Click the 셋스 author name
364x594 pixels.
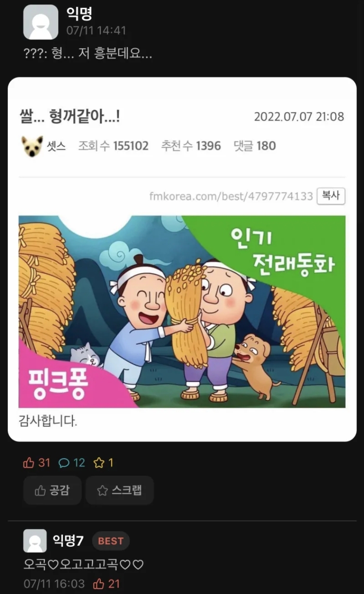(x=56, y=146)
